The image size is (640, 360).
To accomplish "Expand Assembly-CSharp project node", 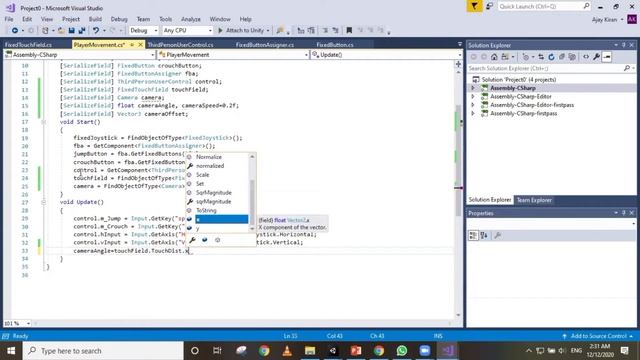I will point(473,88).
